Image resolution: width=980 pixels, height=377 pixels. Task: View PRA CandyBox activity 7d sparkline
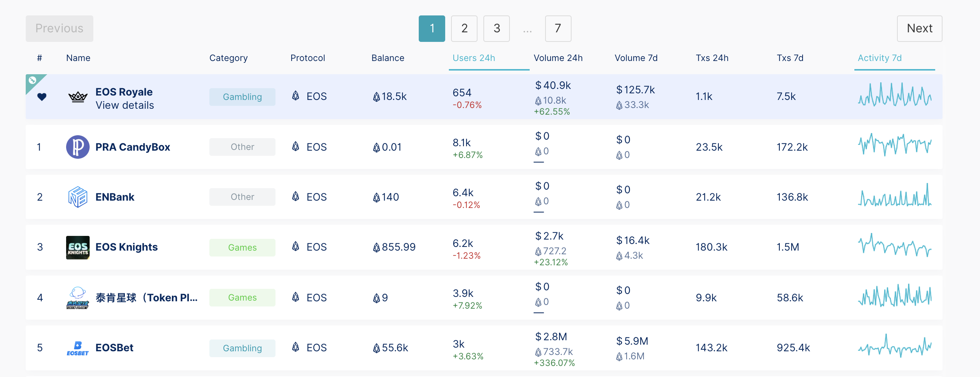click(894, 144)
